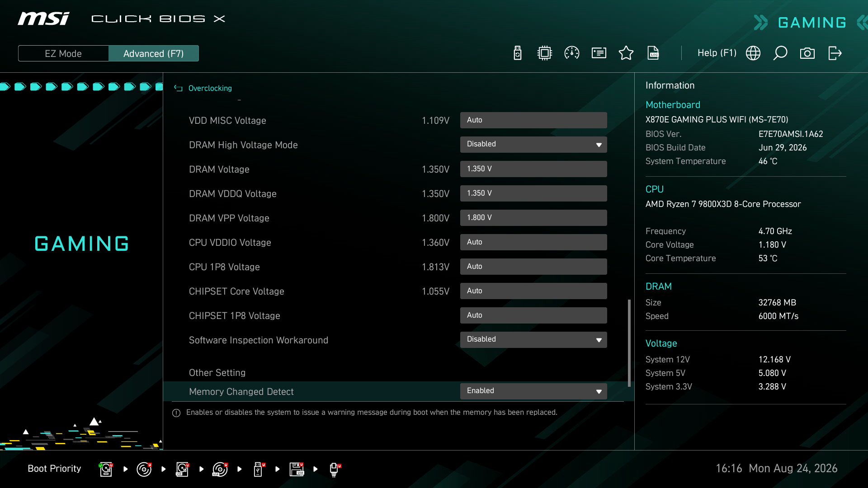Open the board profile card icon

(x=599, y=53)
